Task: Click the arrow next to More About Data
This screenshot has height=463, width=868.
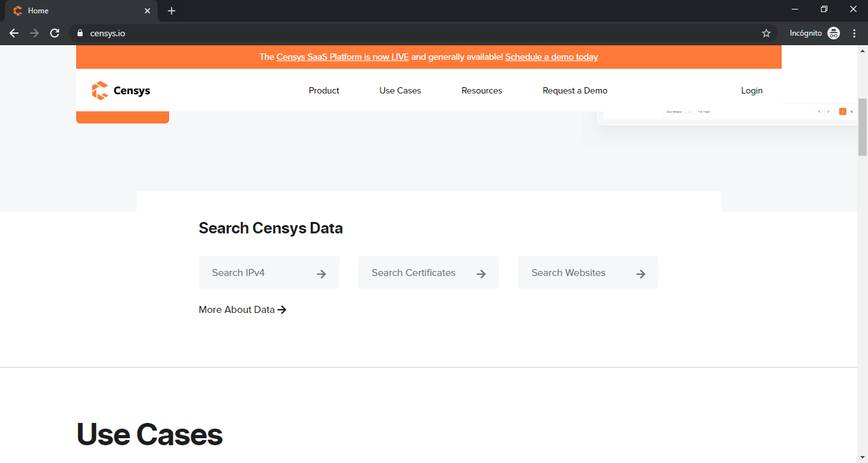Action: (282, 310)
